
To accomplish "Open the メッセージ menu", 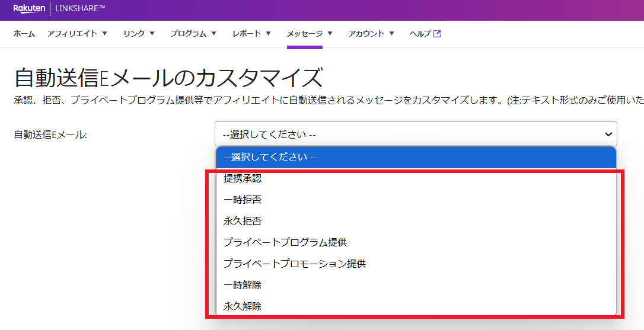I will click(x=310, y=34).
